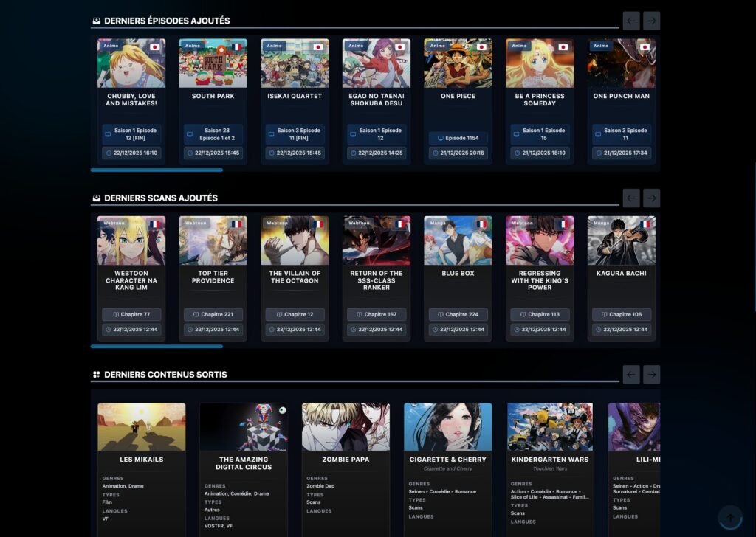Click Chapitre 221 button

pyautogui.click(x=213, y=314)
